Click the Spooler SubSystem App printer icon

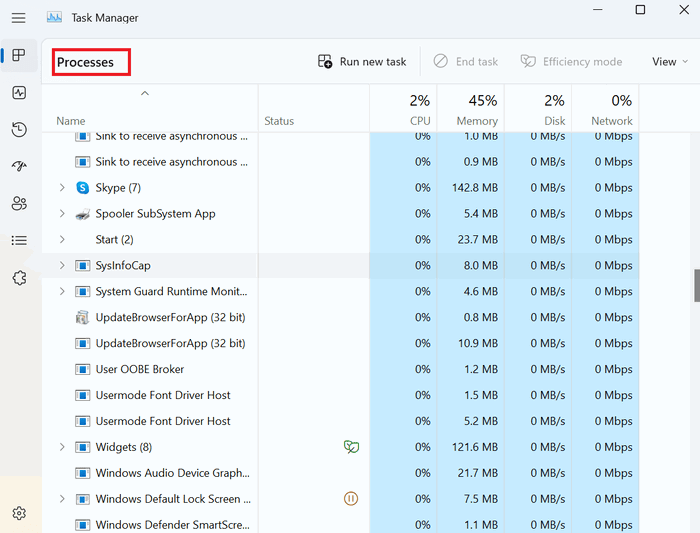pyautogui.click(x=83, y=214)
